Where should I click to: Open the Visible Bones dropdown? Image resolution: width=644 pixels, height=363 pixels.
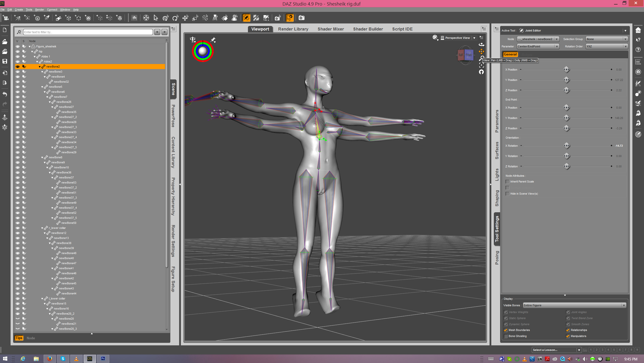574,305
